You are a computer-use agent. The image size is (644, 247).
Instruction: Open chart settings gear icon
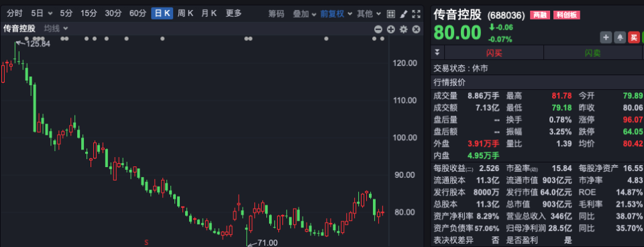tap(404, 29)
